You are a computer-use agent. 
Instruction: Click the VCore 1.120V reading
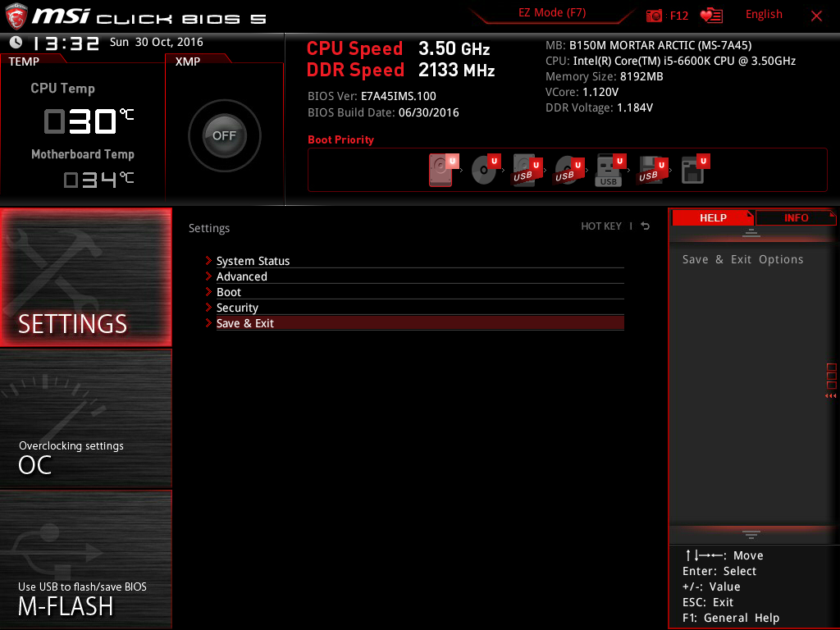tap(582, 92)
